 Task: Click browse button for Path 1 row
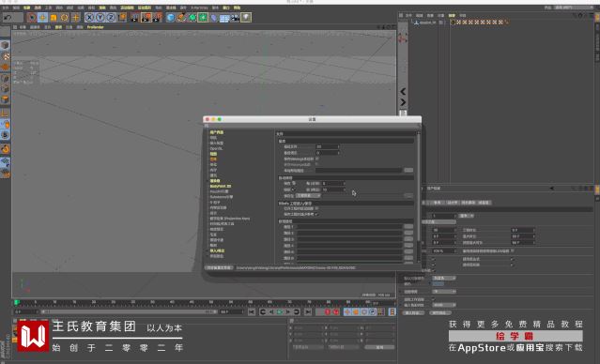coord(408,227)
